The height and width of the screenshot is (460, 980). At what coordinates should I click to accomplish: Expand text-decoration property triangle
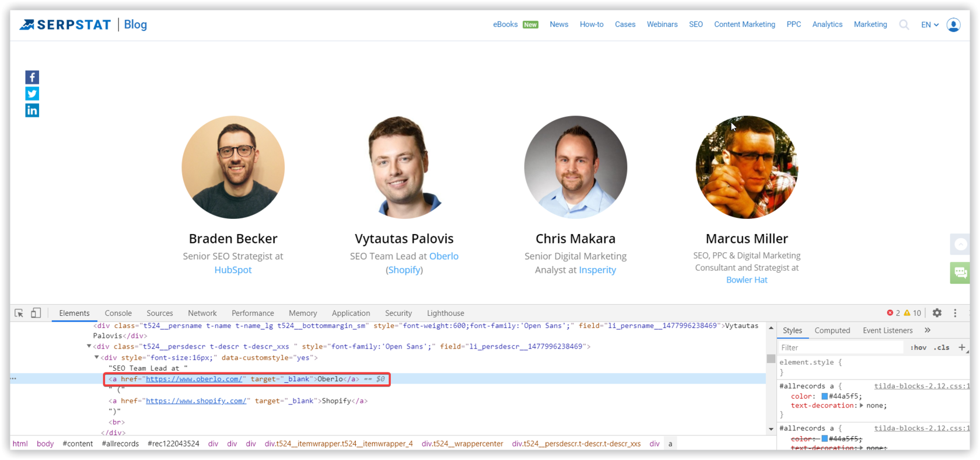[861, 405]
